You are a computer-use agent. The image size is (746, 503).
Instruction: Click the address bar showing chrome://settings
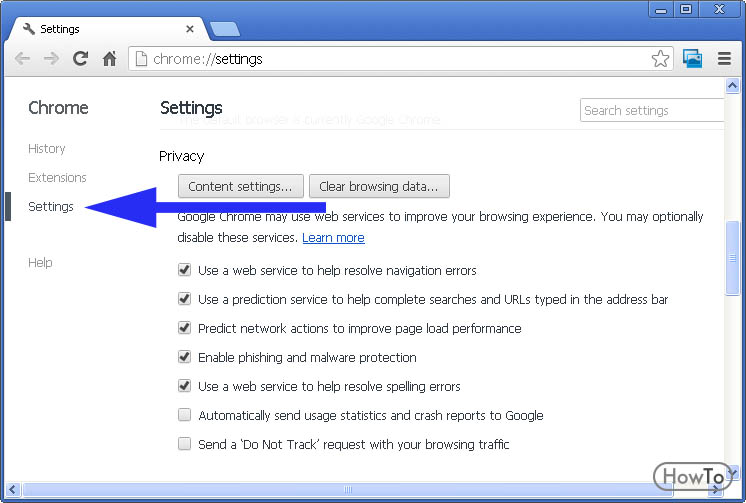(x=401, y=59)
